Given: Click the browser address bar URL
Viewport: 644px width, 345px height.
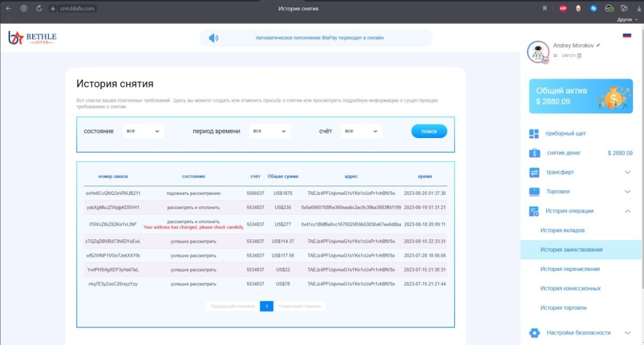Looking at the screenshot, I should tap(78, 9).
